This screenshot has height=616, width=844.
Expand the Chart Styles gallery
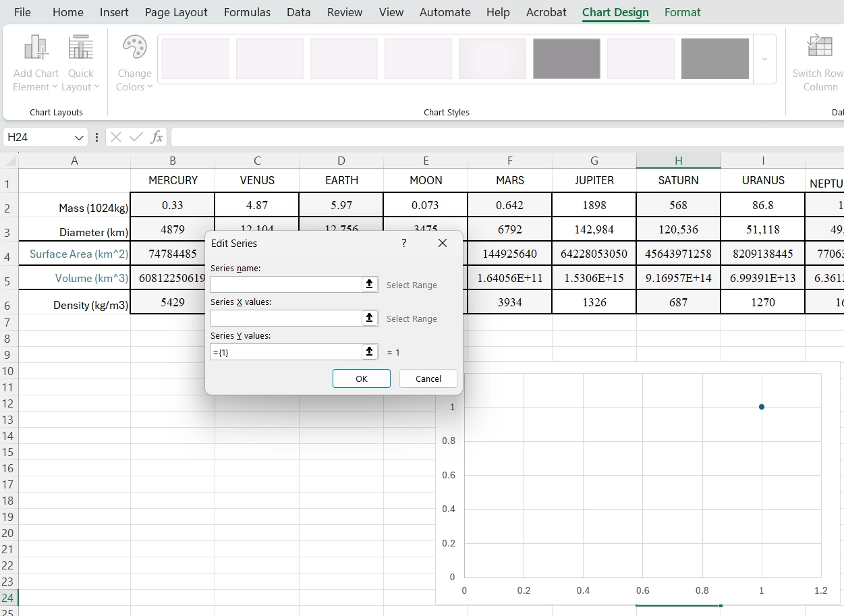coord(764,59)
